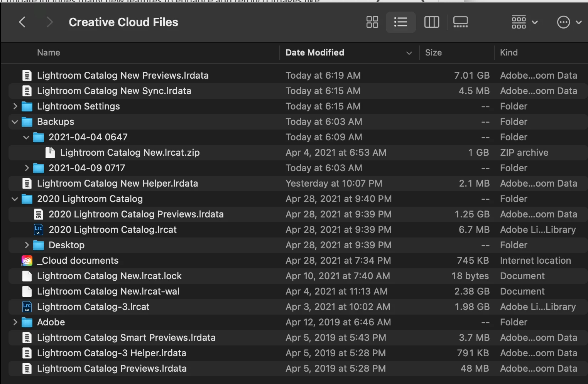Screen dimensions: 588x384
Task: Click the 745 KB size value
Action: 473,261
